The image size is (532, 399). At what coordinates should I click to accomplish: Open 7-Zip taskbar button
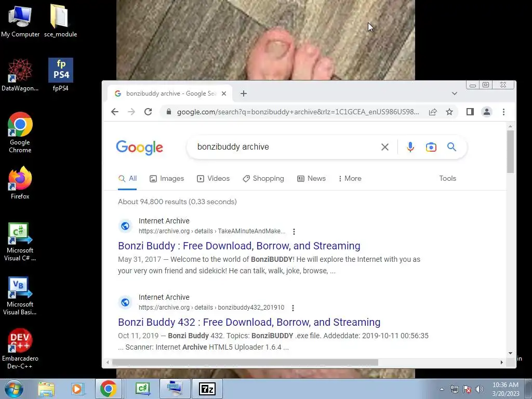[207, 389]
